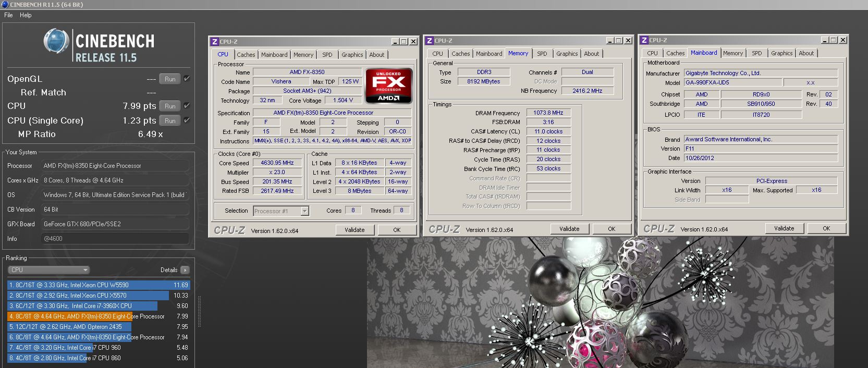Run the CPU benchmark
The width and height of the screenshot is (868, 368).
(170, 106)
